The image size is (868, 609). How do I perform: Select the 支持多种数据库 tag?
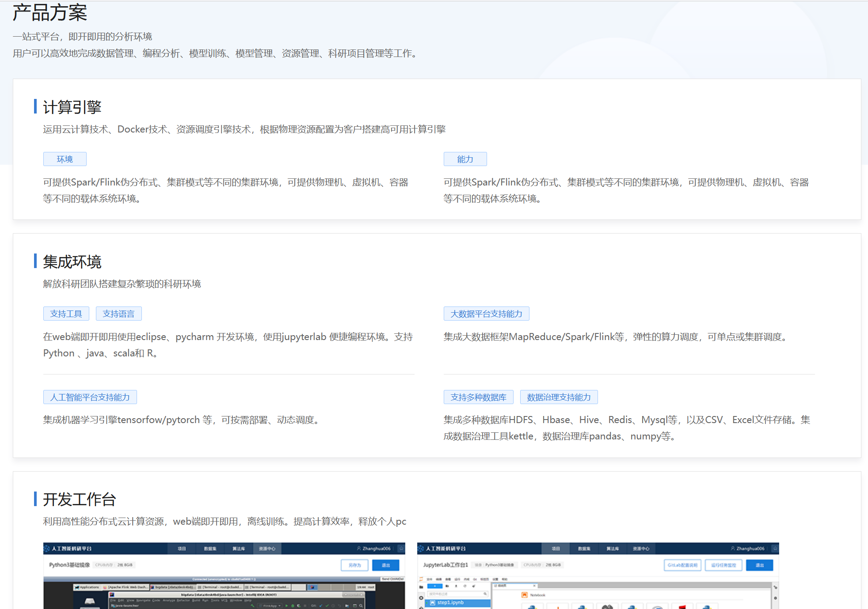(x=478, y=397)
